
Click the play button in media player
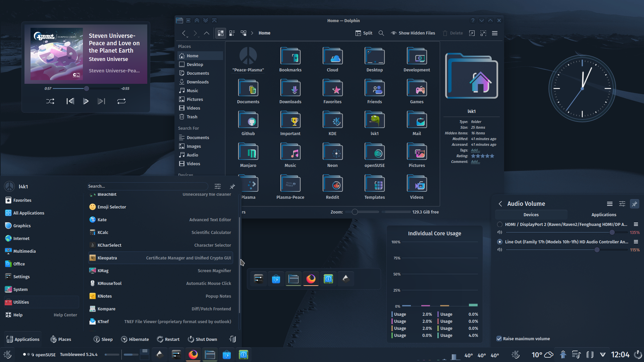tap(86, 101)
